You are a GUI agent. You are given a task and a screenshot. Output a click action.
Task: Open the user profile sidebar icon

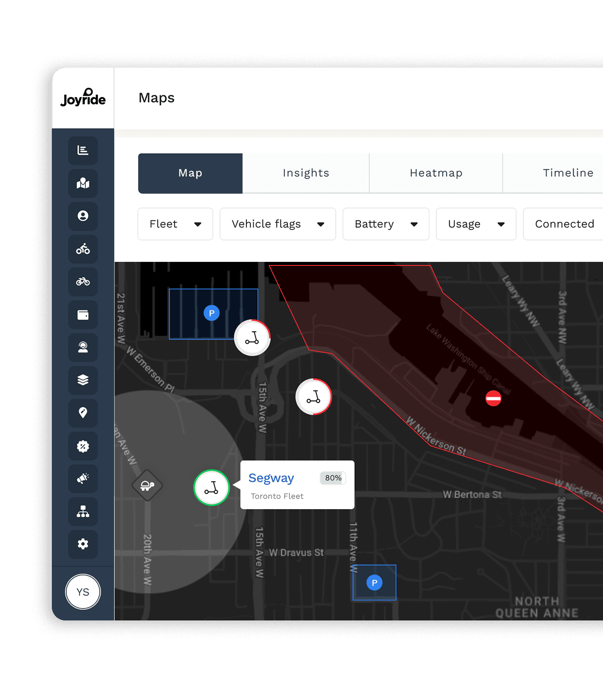83,216
